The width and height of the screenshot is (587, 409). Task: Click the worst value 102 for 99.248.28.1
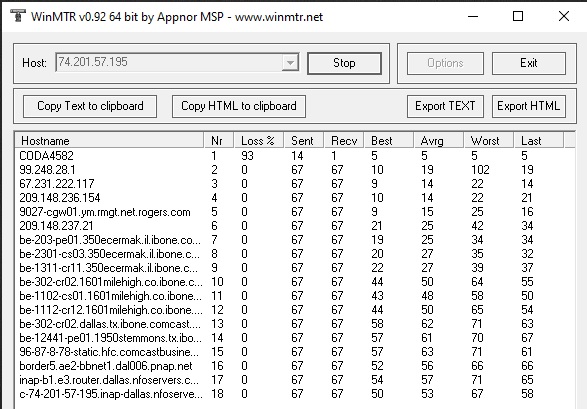click(480, 170)
